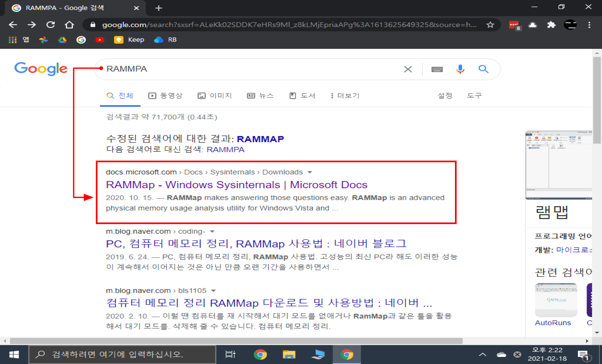Open the on-screen keyboard icon in search bar
This screenshot has height=364, width=602.
click(437, 69)
